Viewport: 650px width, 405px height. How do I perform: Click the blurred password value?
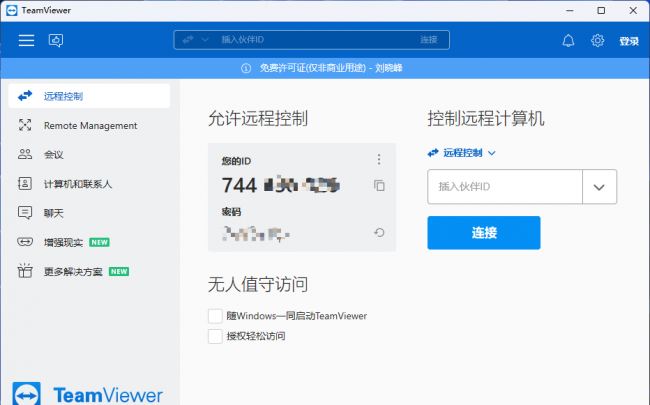pos(256,234)
